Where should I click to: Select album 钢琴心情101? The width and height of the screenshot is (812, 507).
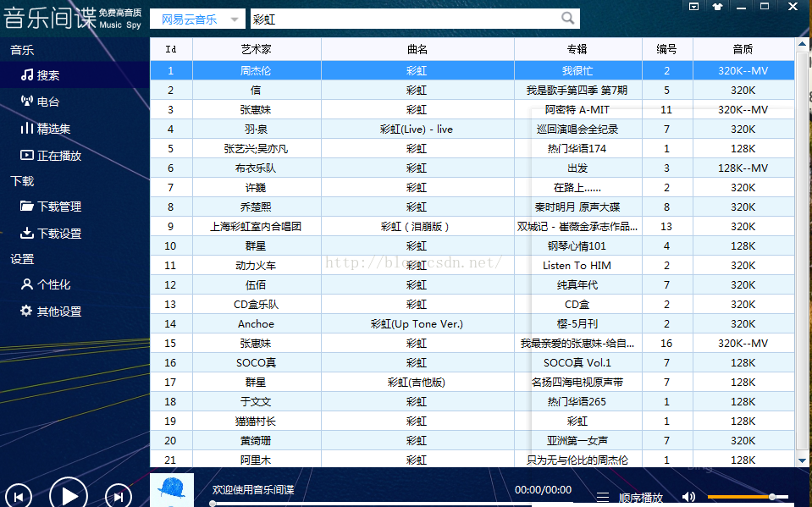coord(577,246)
